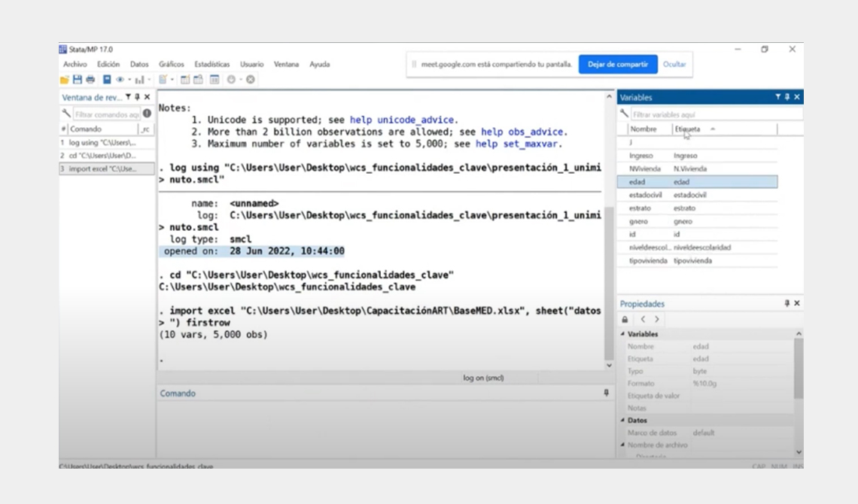The height and width of the screenshot is (504, 858).
Task: Collapse Nombre de archivo section
Action: pyautogui.click(x=622, y=445)
